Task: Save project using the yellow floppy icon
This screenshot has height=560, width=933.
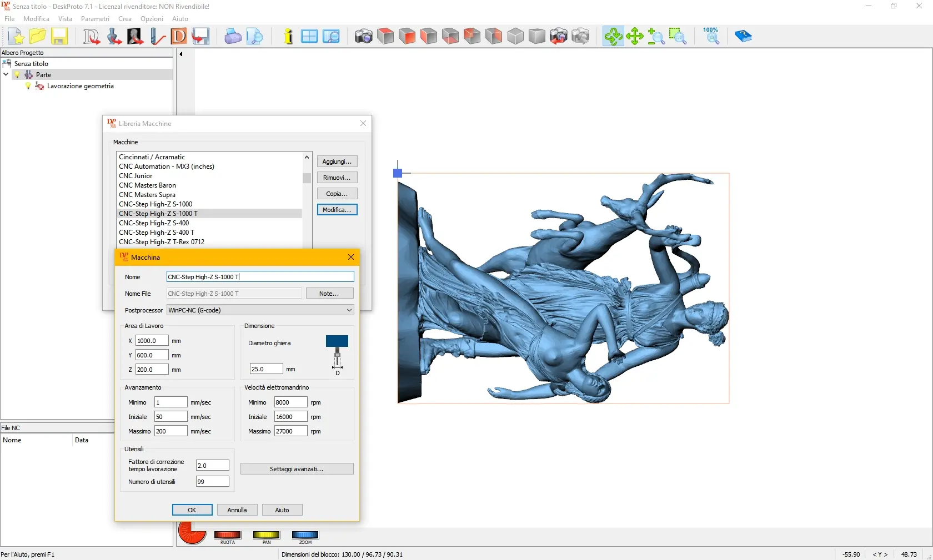Action: click(59, 36)
